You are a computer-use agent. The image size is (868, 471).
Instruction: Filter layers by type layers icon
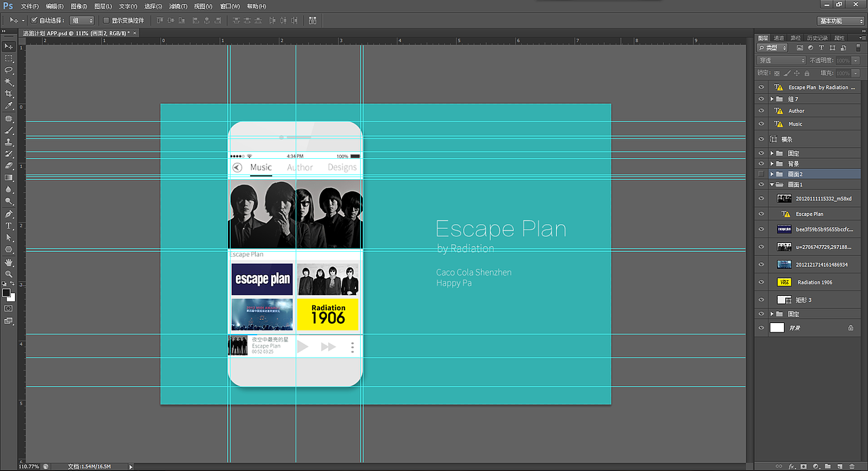(x=821, y=48)
